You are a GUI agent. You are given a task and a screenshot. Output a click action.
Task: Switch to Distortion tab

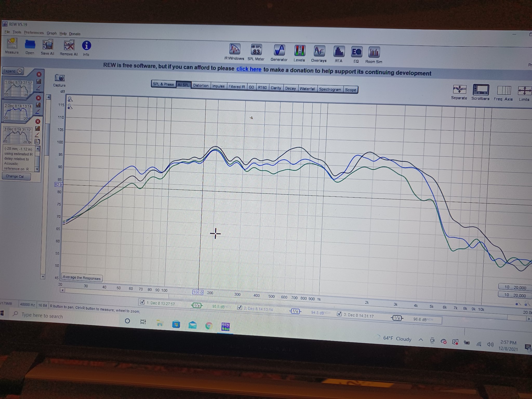pyautogui.click(x=201, y=85)
